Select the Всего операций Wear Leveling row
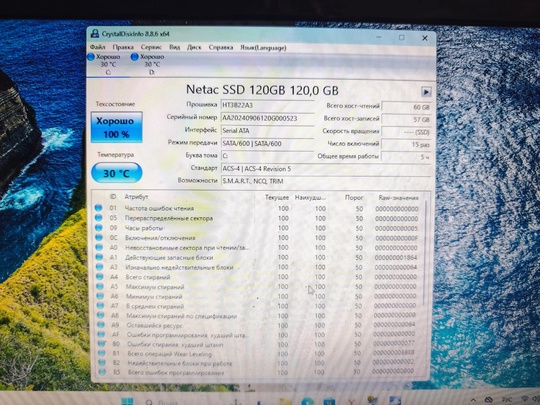This screenshot has width=540, height=405. [257, 353]
